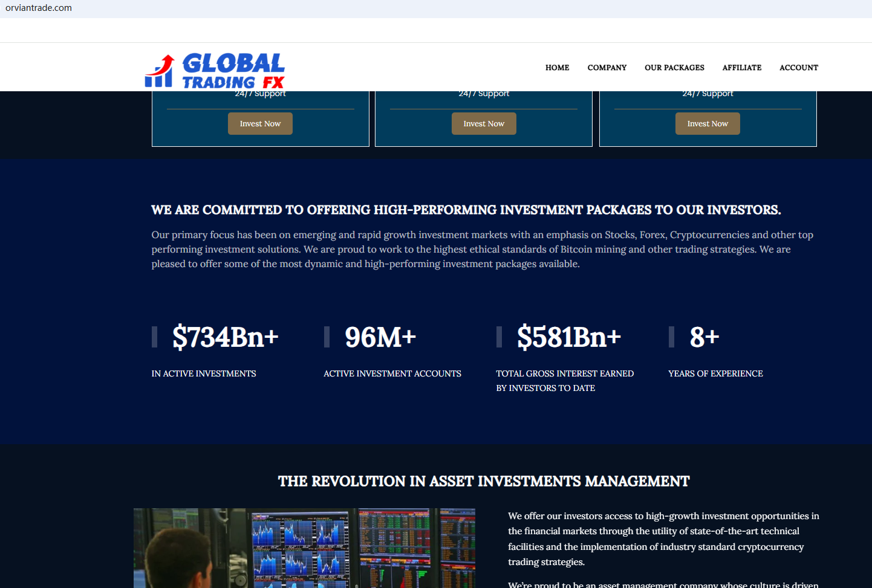Open the COMPANY menu item
872x588 pixels.
coord(607,68)
